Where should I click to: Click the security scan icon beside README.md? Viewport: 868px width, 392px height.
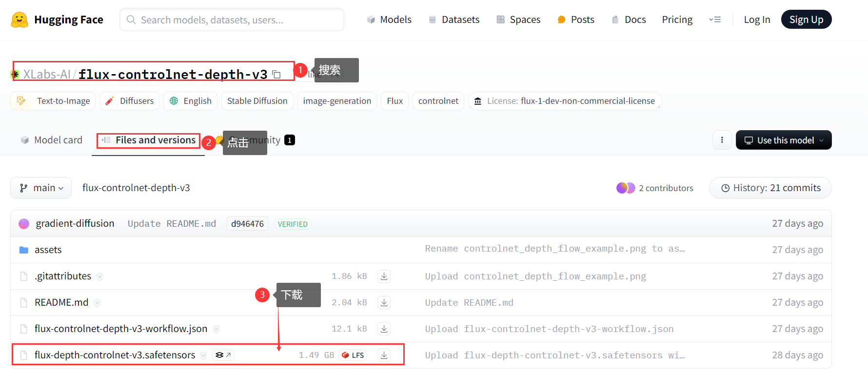coord(97,303)
